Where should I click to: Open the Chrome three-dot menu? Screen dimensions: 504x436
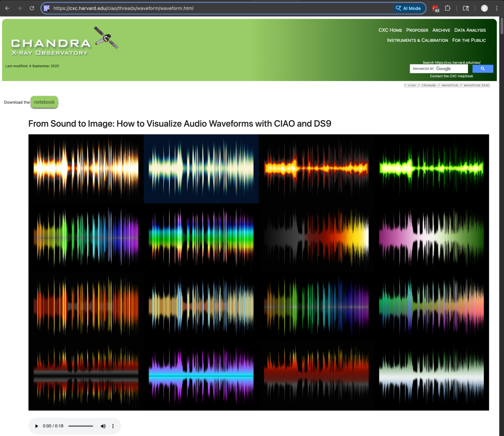point(497,8)
